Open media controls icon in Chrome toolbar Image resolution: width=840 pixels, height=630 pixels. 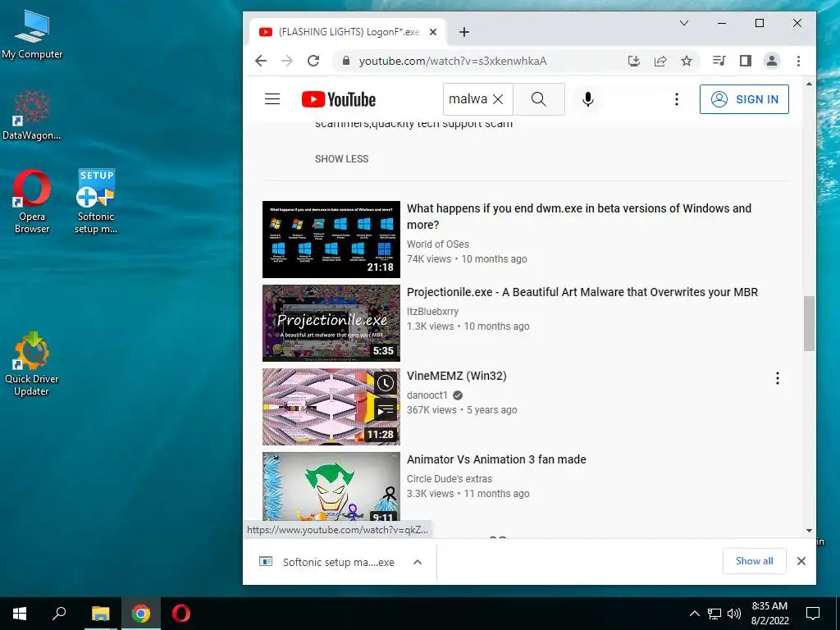coord(719,61)
